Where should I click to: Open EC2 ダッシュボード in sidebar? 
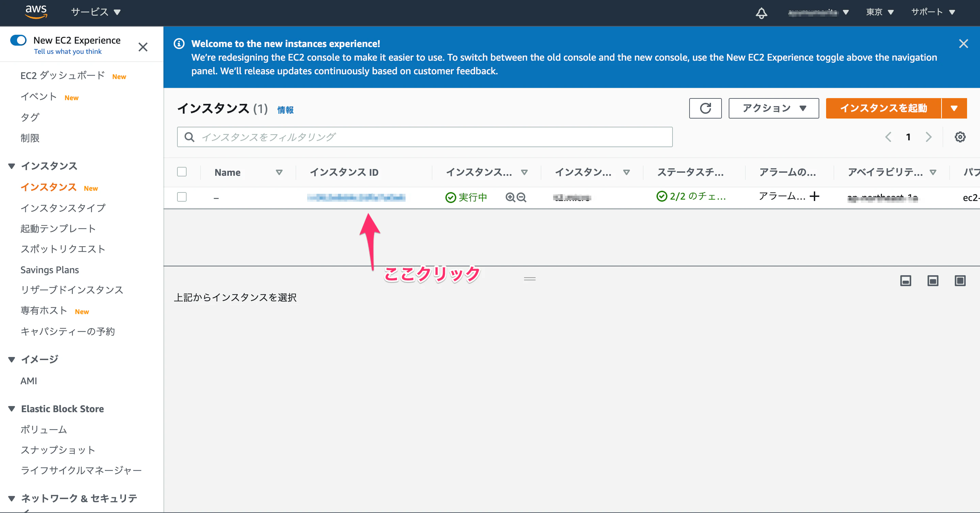(x=62, y=75)
